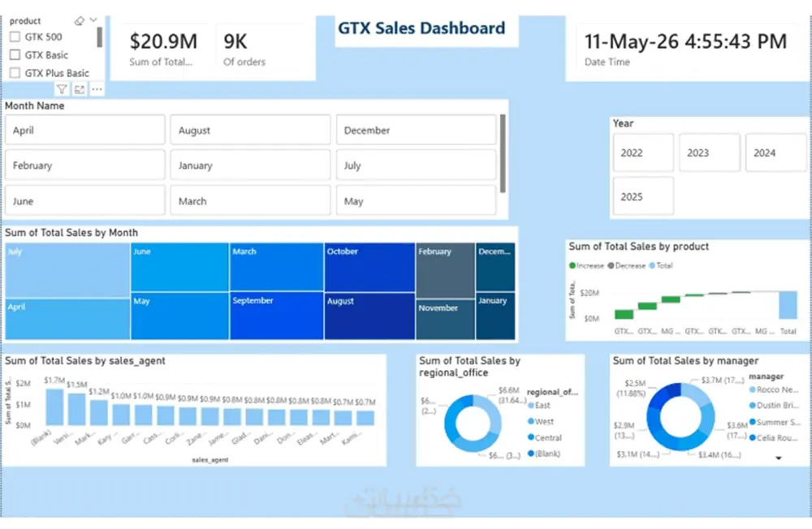Select June in the Month Name slicer

(85, 200)
